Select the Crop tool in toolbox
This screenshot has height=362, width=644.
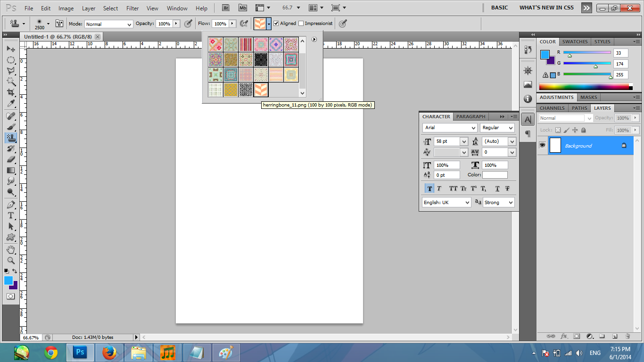[x=10, y=92]
